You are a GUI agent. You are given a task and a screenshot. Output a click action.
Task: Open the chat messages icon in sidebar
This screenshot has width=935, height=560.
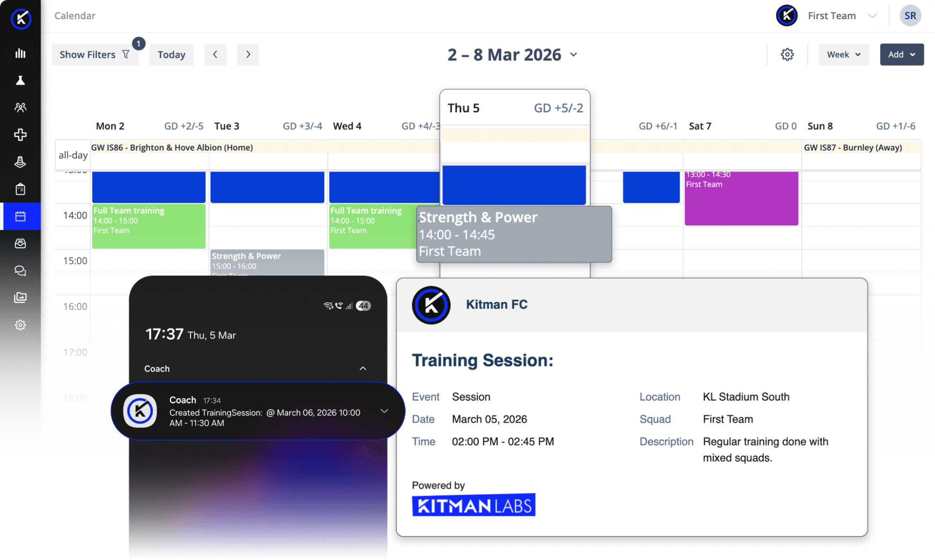(x=20, y=271)
